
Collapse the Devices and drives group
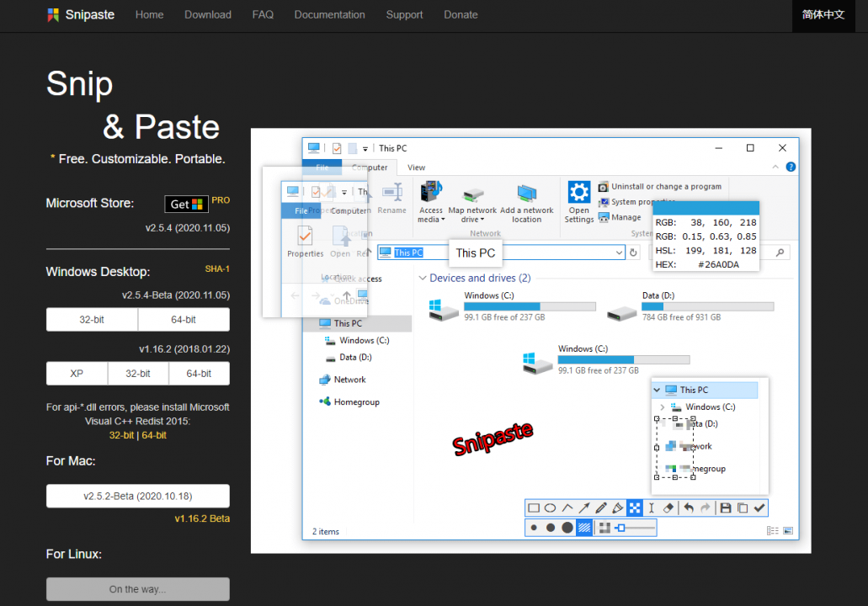tap(423, 278)
